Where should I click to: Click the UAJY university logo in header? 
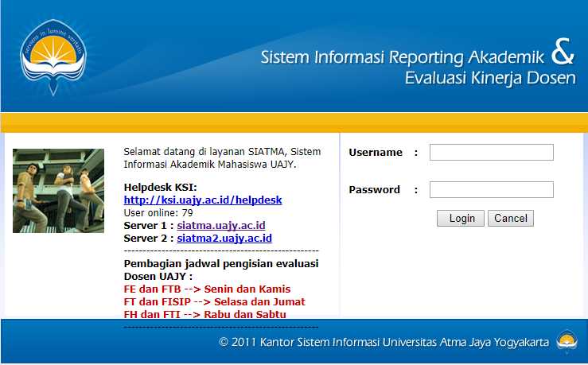pyautogui.click(x=52, y=56)
